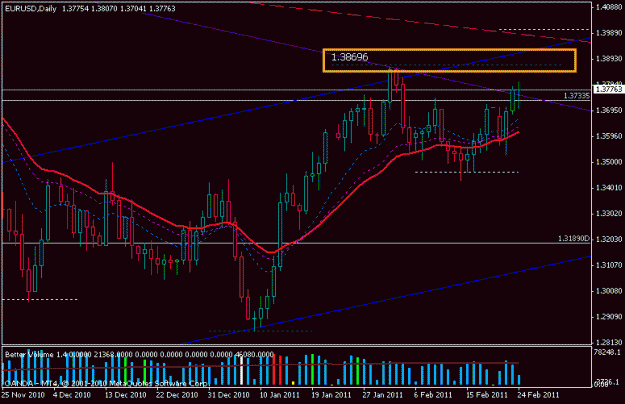Click the 1.30080 price axis value

(609, 291)
